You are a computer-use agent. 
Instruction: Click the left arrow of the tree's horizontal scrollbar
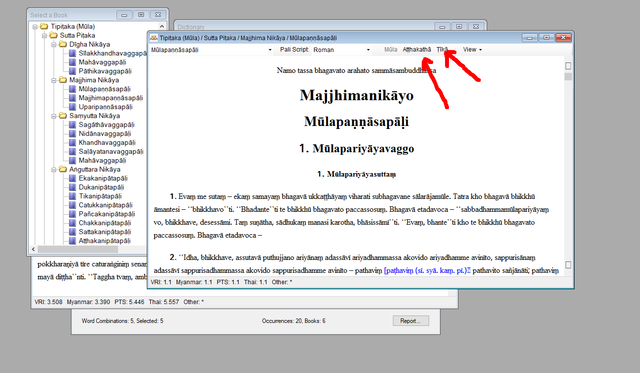click(x=33, y=249)
